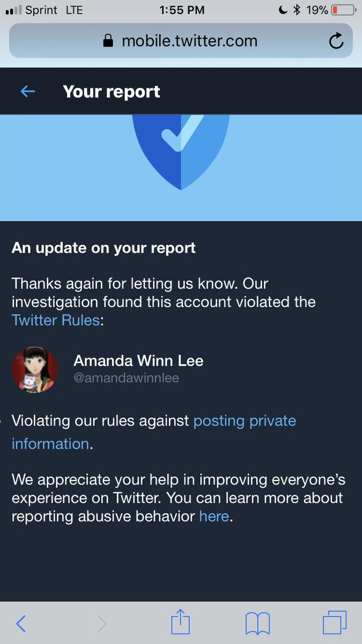Reload the page with the refresh icon
Viewport: 362px width, 644px height.
(x=336, y=41)
